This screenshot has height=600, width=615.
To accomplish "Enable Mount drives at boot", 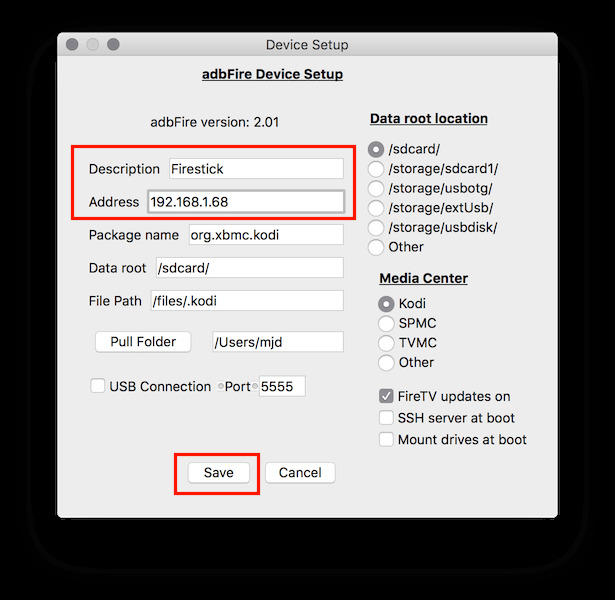I will coord(386,439).
